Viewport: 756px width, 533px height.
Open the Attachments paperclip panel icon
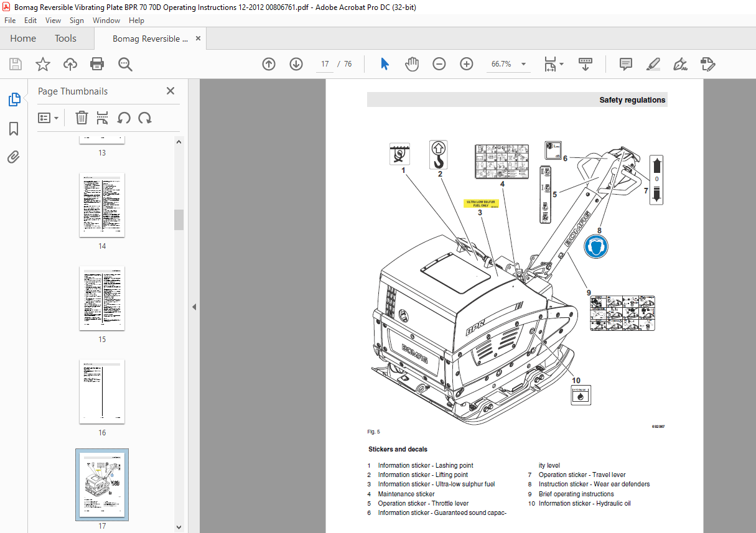[x=14, y=157]
